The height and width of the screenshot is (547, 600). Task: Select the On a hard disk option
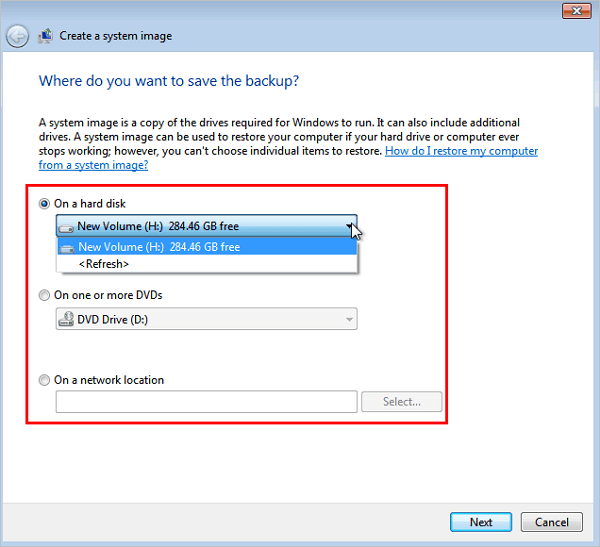(44, 204)
